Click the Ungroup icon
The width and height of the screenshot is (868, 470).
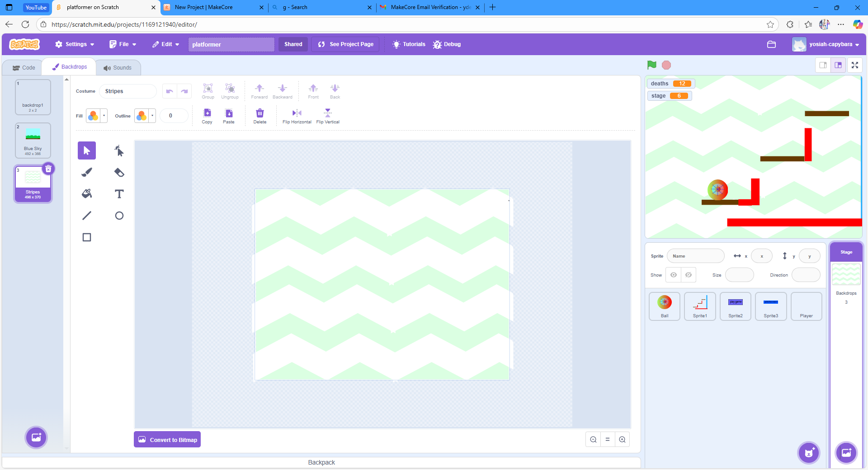[x=230, y=91]
